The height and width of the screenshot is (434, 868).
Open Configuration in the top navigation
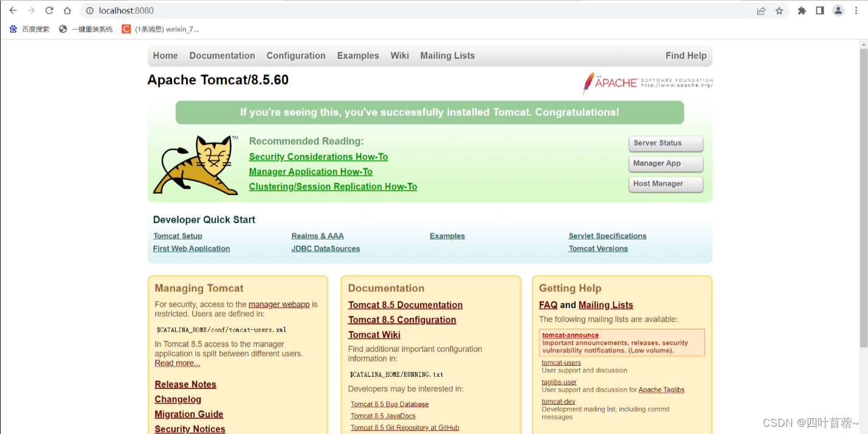296,55
